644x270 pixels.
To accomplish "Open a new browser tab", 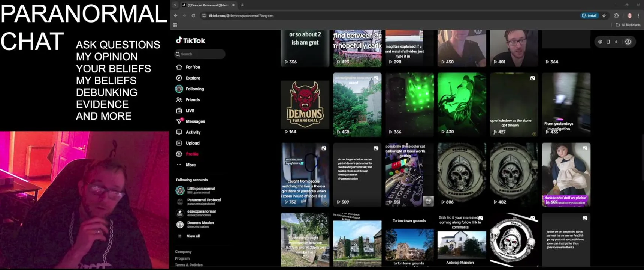I will 242,5.
